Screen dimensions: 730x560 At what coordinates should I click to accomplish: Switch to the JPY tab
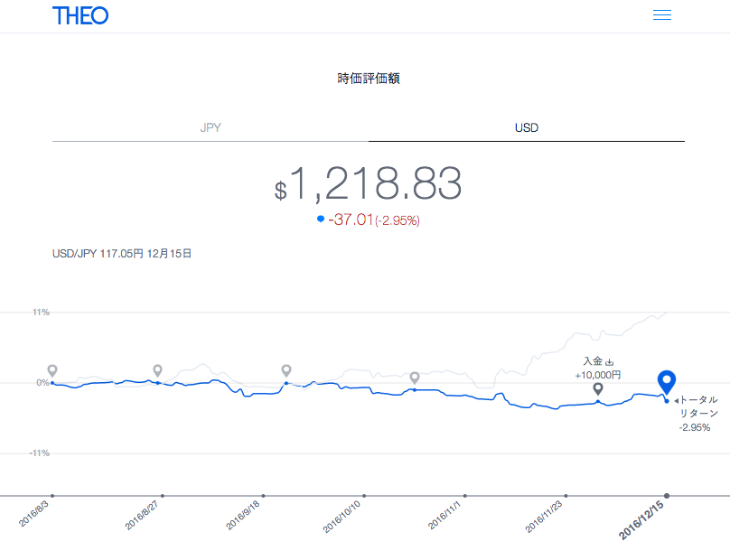211,128
